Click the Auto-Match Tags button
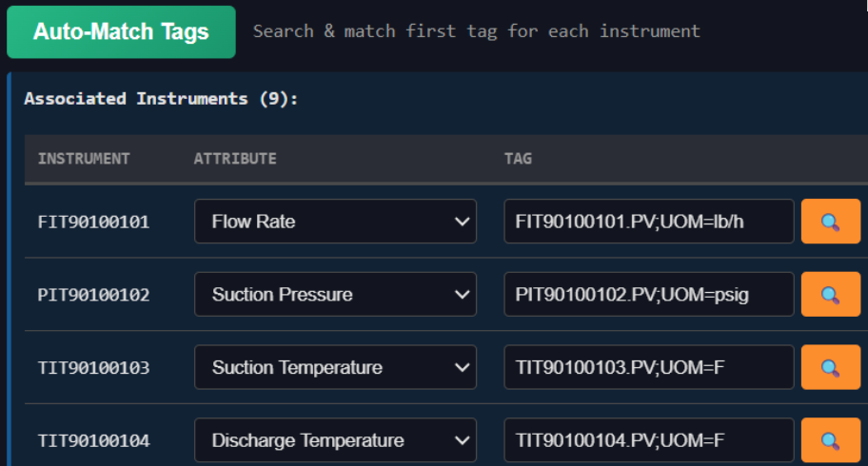 coord(121,32)
